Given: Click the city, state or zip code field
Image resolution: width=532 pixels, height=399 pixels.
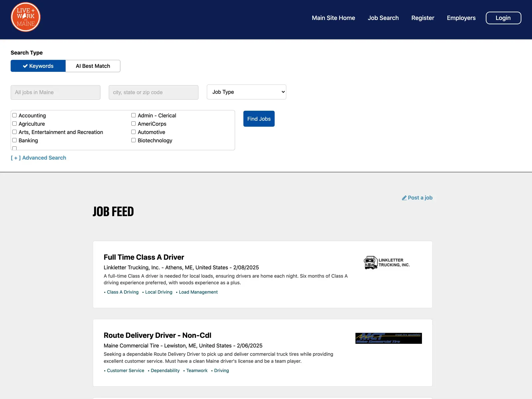Looking at the screenshot, I should click(x=154, y=92).
